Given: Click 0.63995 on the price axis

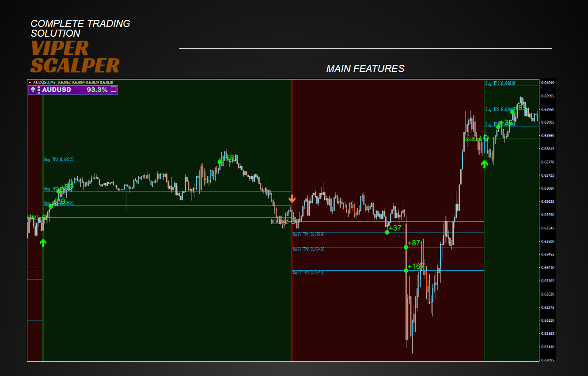Looking at the screenshot, I should point(548,96).
